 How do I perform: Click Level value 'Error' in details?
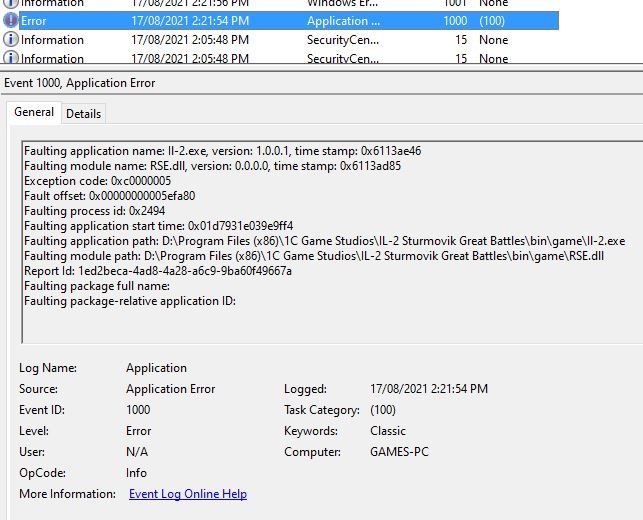pos(139,431)
